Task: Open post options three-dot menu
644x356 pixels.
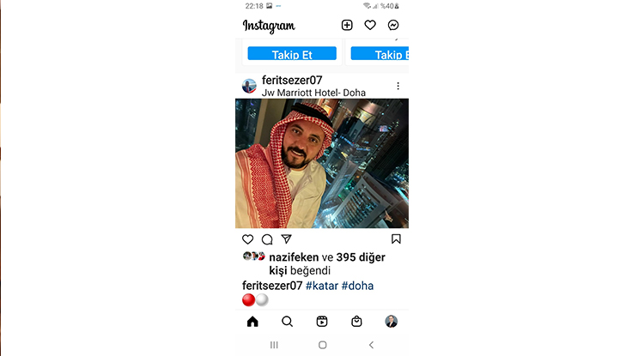Action: pos(398,86)
